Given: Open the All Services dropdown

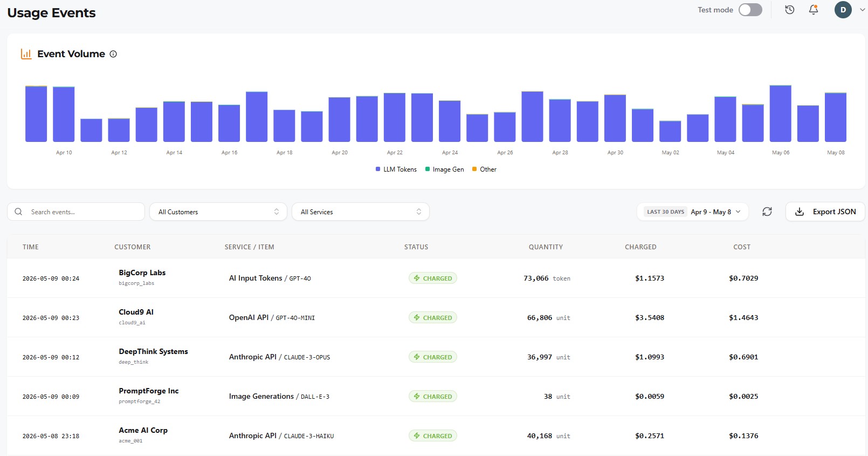Looking at the screenshot, I should 361,212.
